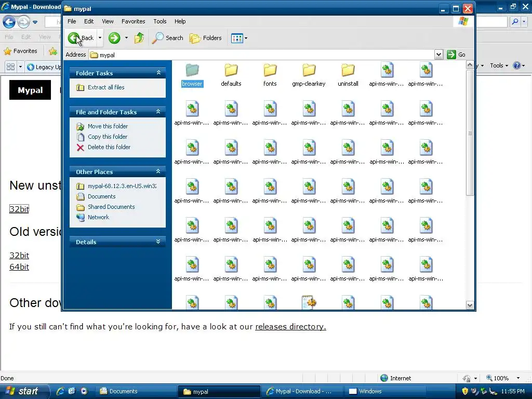The image size is (532, 399).
Task: Open the Favorites menu in Explorer
Action: click(x=134, y=21)
